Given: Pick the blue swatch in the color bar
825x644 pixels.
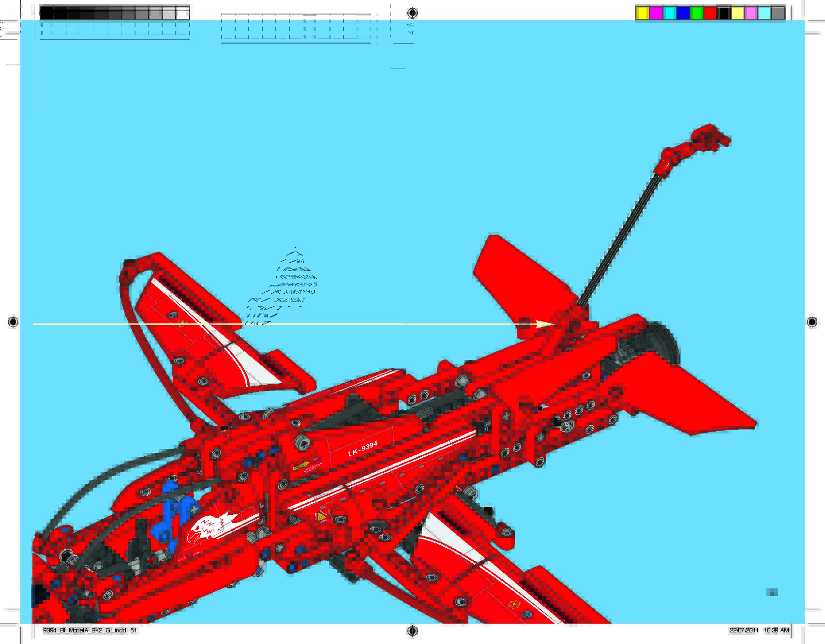Looking at the screenshot, I should [x=683, y=14].
